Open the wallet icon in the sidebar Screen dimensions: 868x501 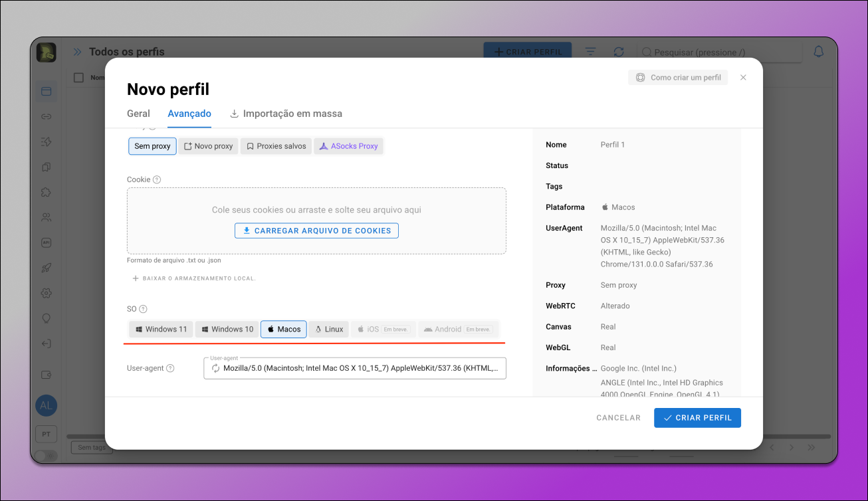pos(47,375)
